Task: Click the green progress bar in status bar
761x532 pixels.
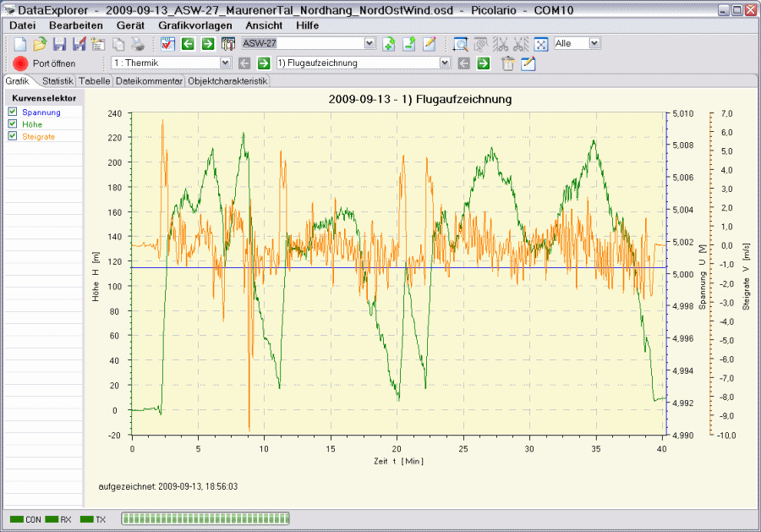Action: tap(205, 518)
